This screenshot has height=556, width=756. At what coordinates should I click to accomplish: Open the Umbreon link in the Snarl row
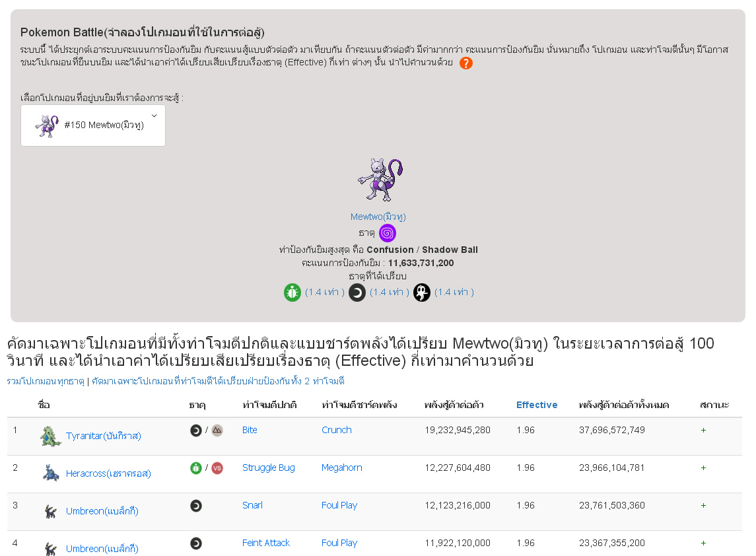click(x=102, y=511)
